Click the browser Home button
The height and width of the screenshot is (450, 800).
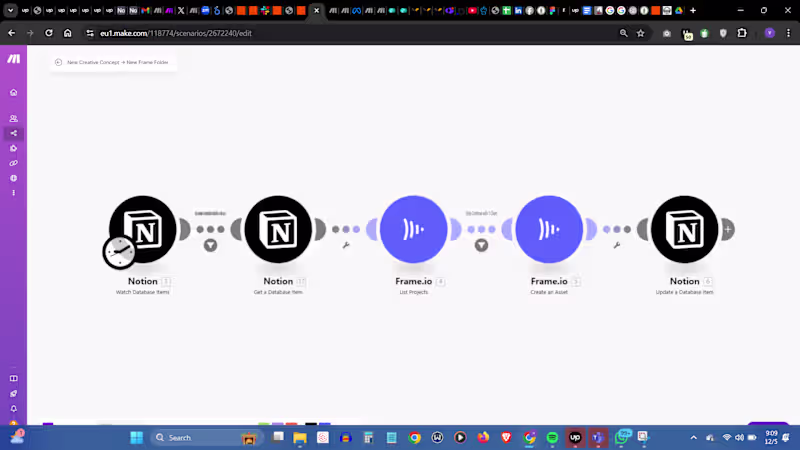pos(67,33)
